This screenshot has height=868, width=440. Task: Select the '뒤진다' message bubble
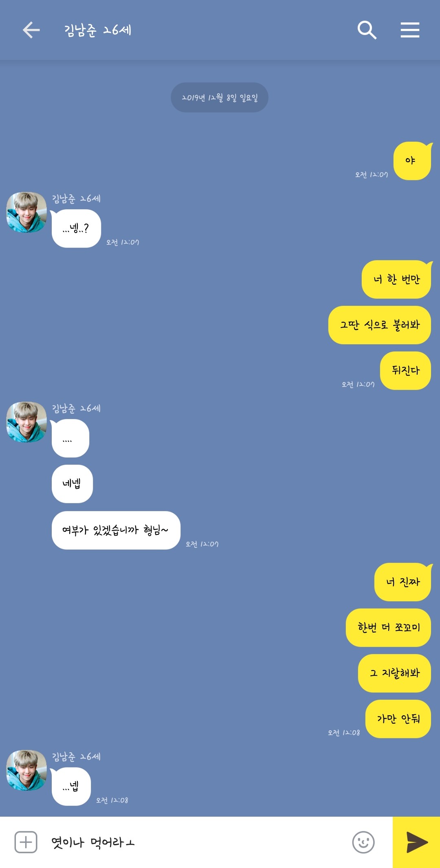(405, 371)
